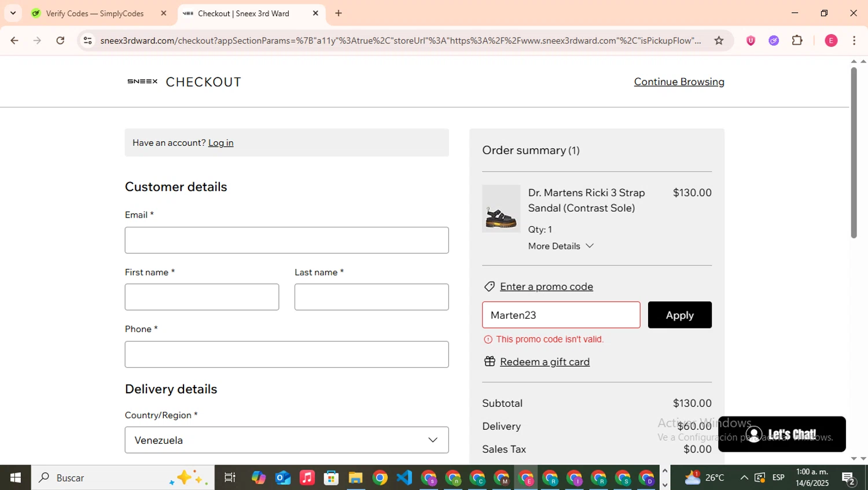This screenshot has height=490, width=868.
Task: Open Microsoft Store from taskbar
Action: 331,477
